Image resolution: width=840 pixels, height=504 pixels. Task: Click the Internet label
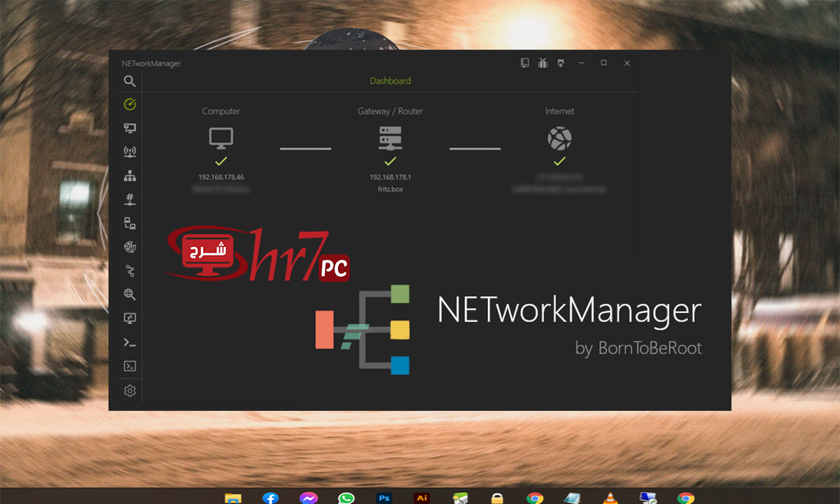559,111
